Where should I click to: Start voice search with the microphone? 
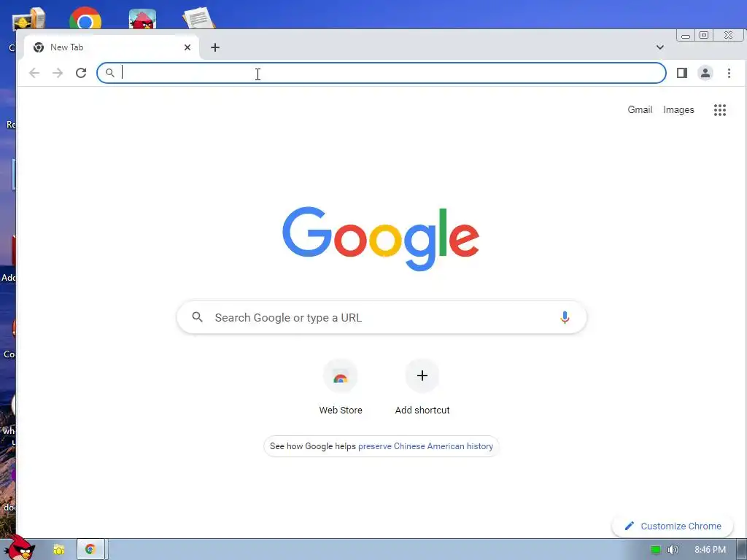tap(565, 317)
